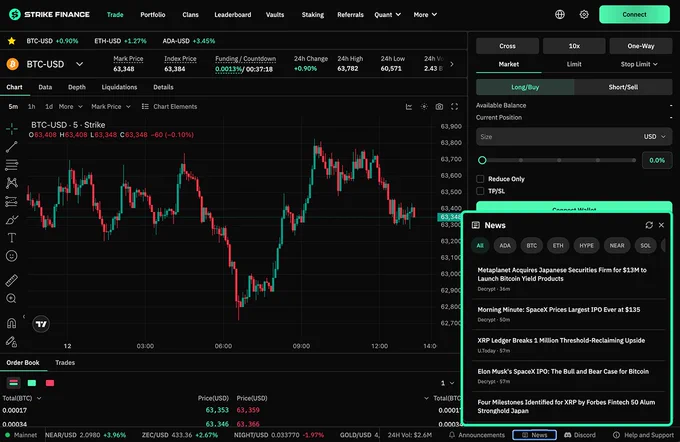Select the ruler measure tool

[12, 280]
